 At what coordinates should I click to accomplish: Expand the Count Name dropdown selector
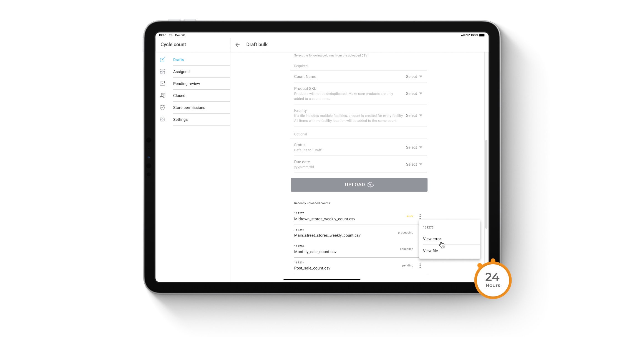point(413,76)
